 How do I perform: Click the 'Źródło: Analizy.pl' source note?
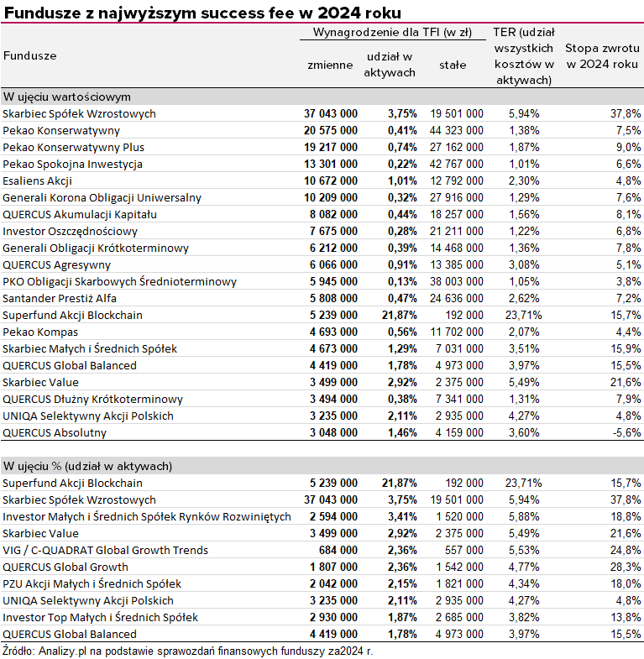[x=187, y=651]
